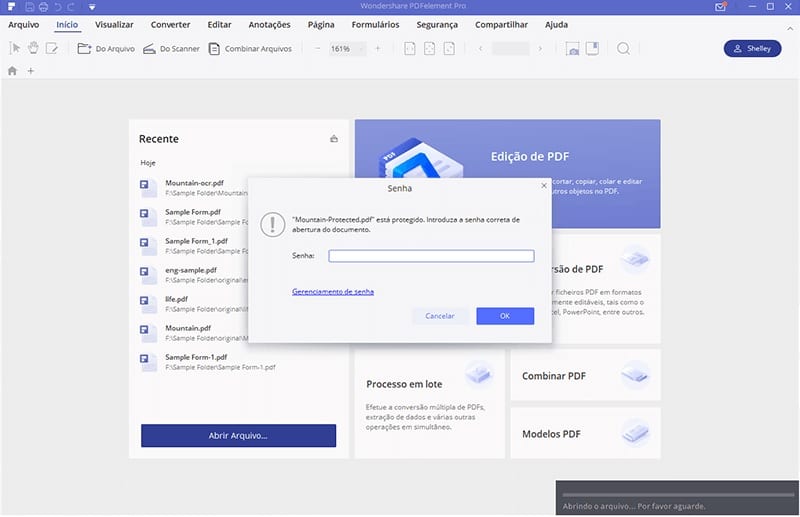Click Do Arquivo to create a PDF from a file

click(106, 48)
